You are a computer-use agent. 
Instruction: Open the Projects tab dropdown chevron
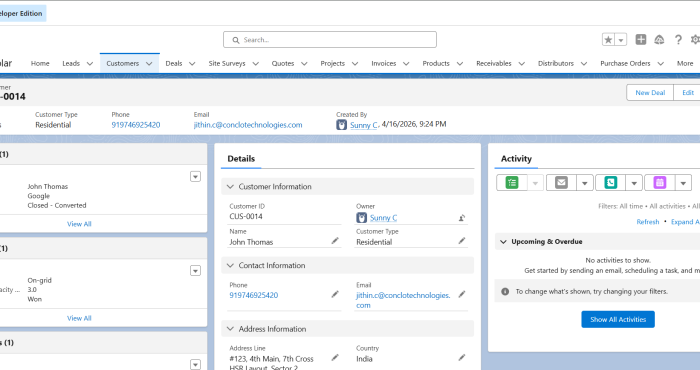[355, 64]
